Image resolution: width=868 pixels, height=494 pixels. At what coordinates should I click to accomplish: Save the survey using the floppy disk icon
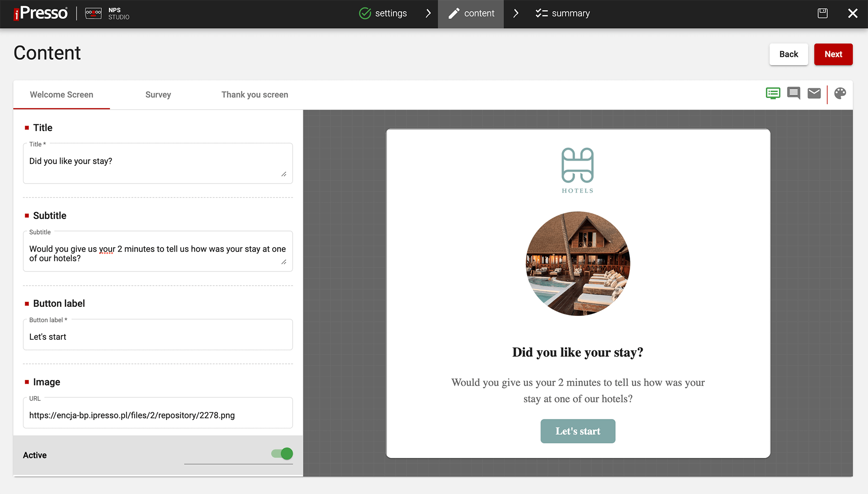coord(822,13)
